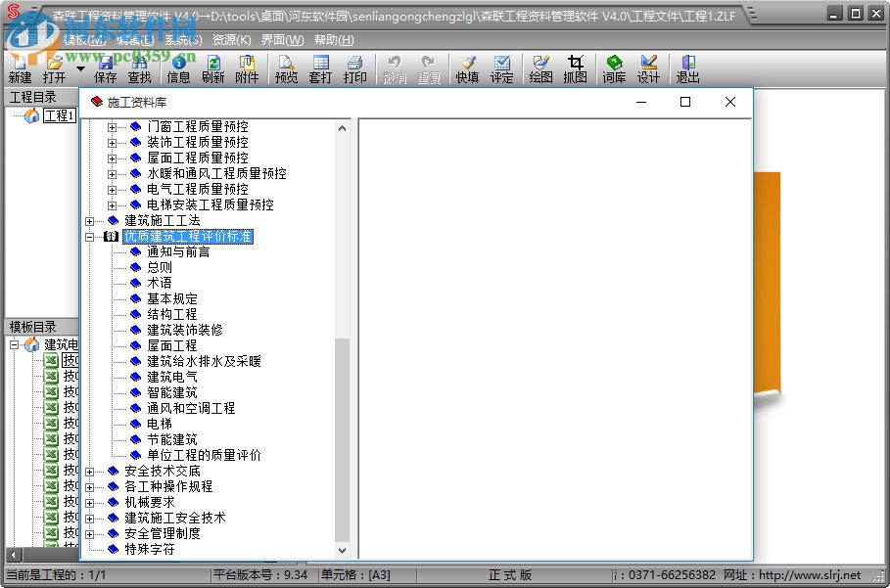Select the 基本规定 tree item
This screenshot has height=588, width=890.
[172, 298]
